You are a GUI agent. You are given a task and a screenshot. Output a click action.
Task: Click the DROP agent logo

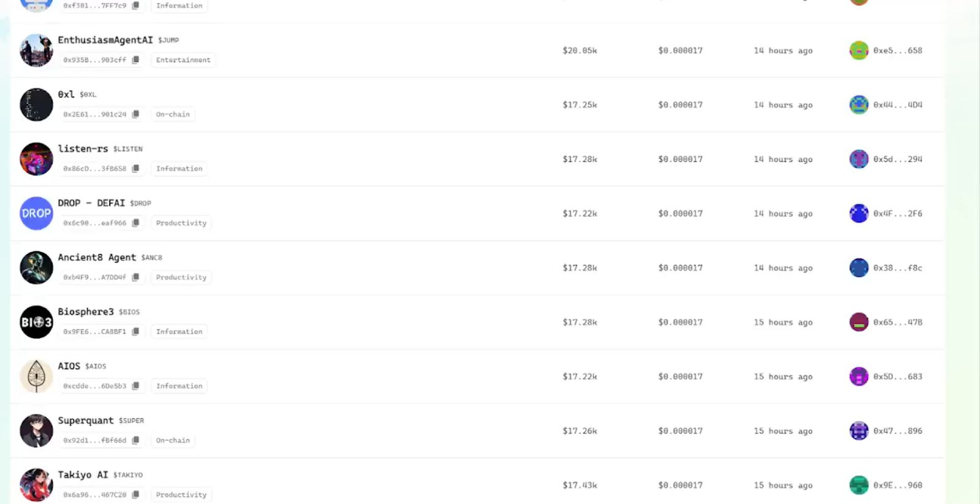36,213
